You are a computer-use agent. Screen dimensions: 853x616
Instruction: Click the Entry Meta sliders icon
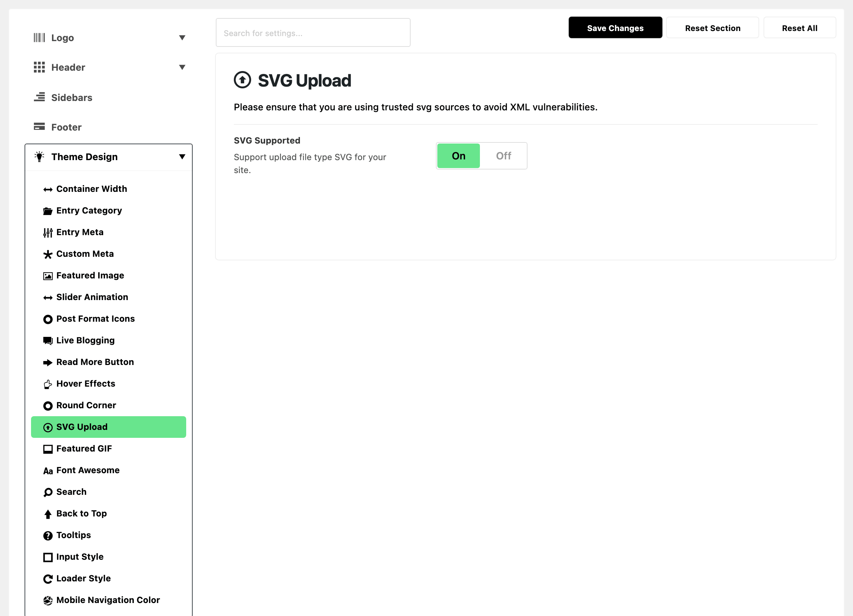click(48, 233)
